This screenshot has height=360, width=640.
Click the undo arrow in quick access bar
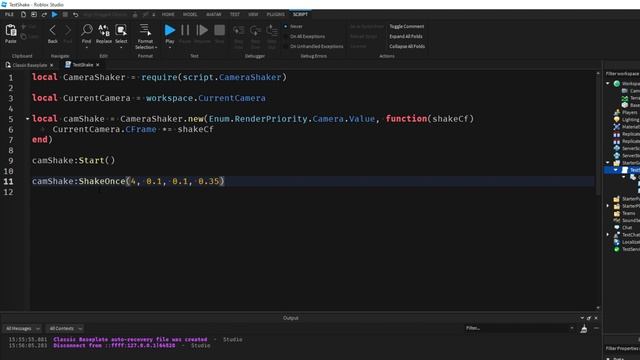tap(76, 14)
